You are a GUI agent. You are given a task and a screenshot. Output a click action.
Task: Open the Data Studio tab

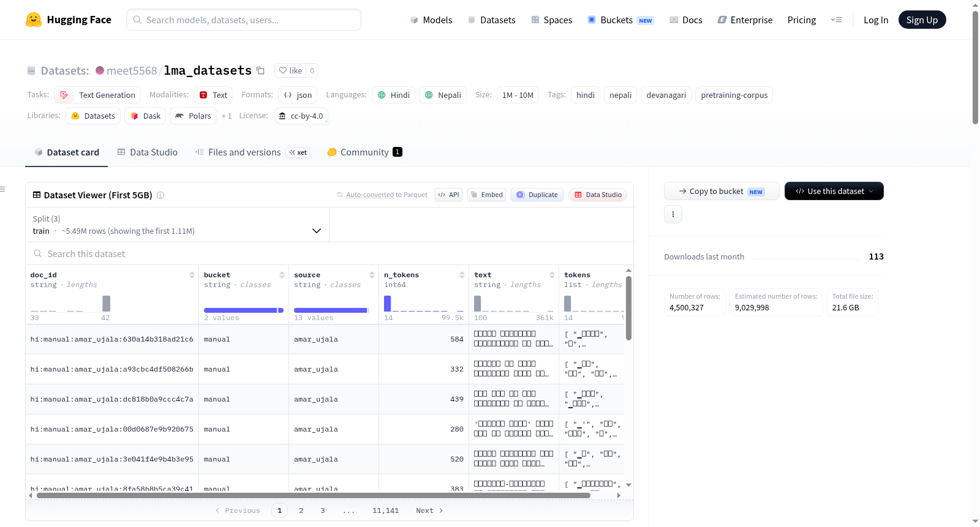[x=147, y=152]
